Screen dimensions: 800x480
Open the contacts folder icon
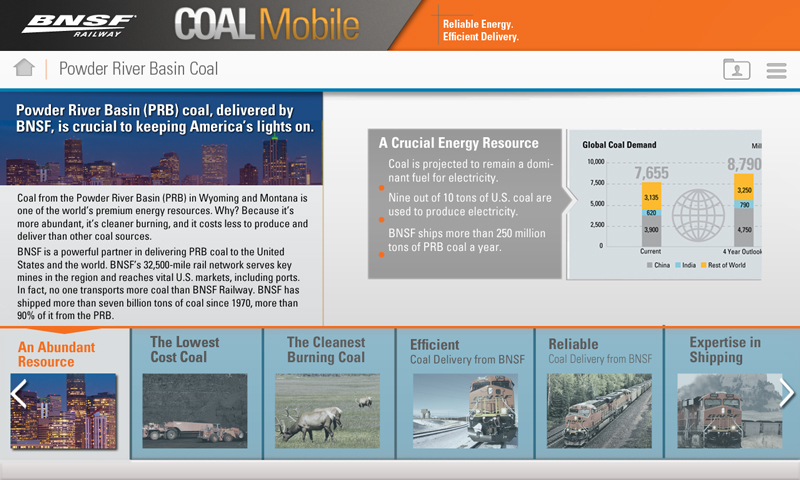(x=736, y=69)
